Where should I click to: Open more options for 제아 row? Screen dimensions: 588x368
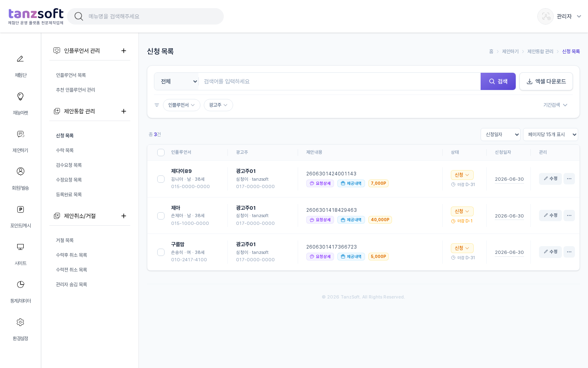569,215
